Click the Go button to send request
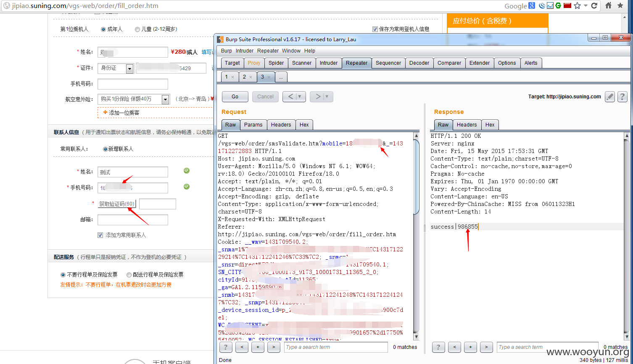This screenshot has width=633, height=364. tap(235, 97)
